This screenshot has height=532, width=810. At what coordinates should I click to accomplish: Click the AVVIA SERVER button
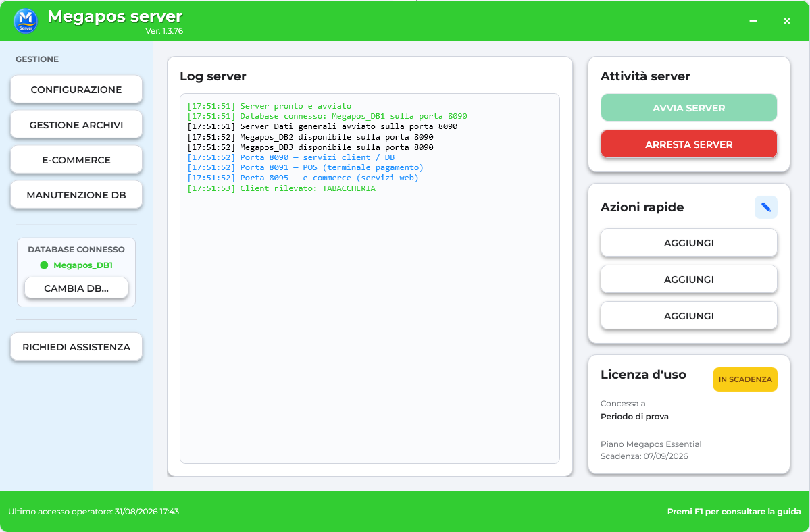pyautogui.click(x=688, y=108)
